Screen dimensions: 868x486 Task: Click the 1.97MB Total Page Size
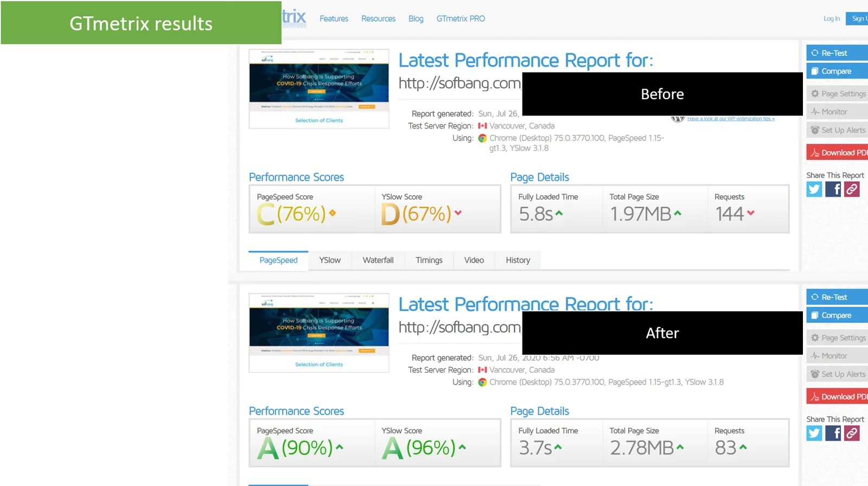pyautogui.click(x=641, y=214)
